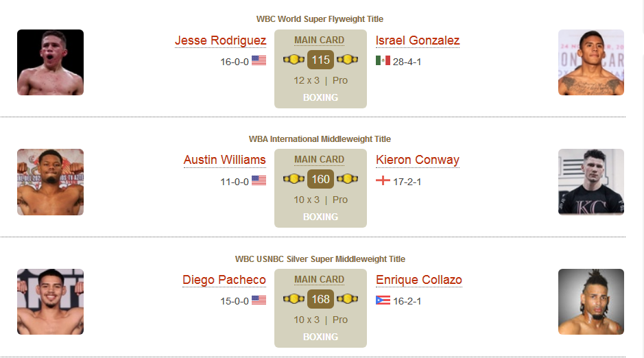Open Enrique Collazo's fighter profile link
Image resolution: width=644 pixels, height=358 pixels.
pos(419,280)
